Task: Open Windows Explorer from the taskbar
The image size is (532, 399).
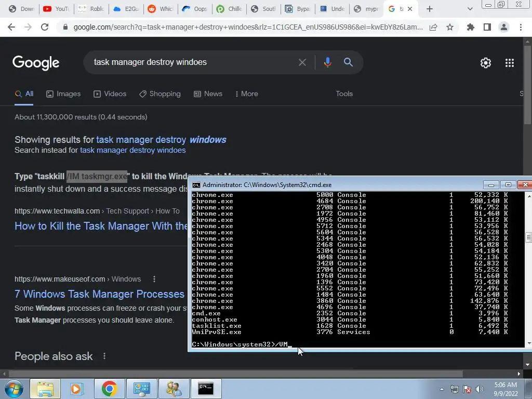Action: click(x=45, y=389)
